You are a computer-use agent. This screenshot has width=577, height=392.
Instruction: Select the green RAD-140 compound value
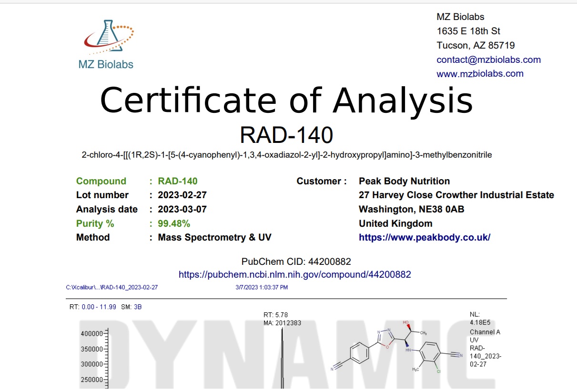pyautogui.click(x=178, y=181)
